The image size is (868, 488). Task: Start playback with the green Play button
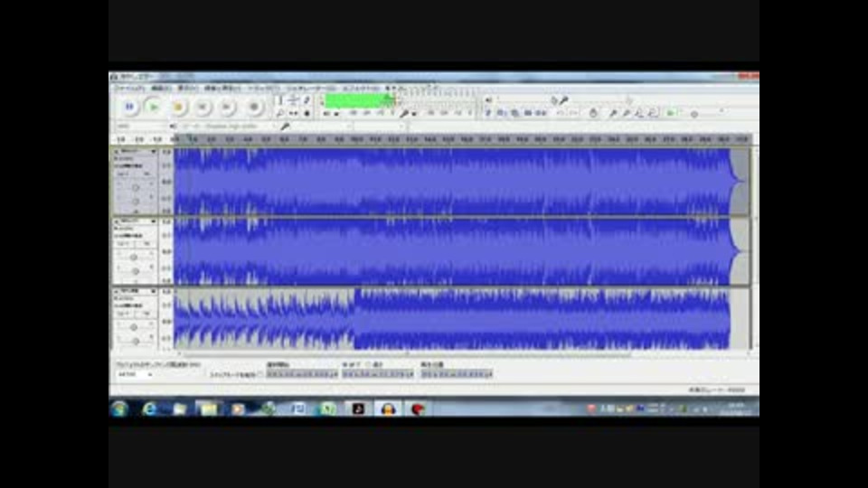coord(154,107)
